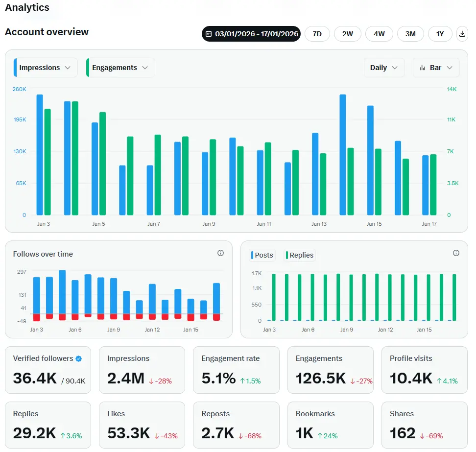Switch to the 3M time range

point(410,34)
